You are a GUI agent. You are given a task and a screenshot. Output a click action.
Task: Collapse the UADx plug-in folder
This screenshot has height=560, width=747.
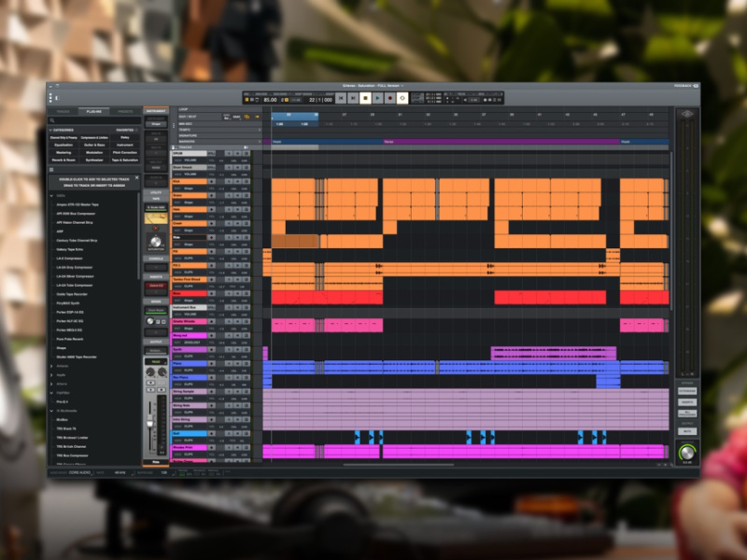coord(51,196)
